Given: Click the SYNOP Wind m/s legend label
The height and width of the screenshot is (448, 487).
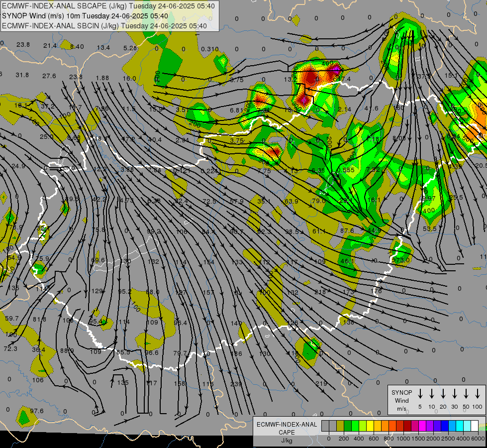Looking at the screenshot, I should [x=401, y=400].
